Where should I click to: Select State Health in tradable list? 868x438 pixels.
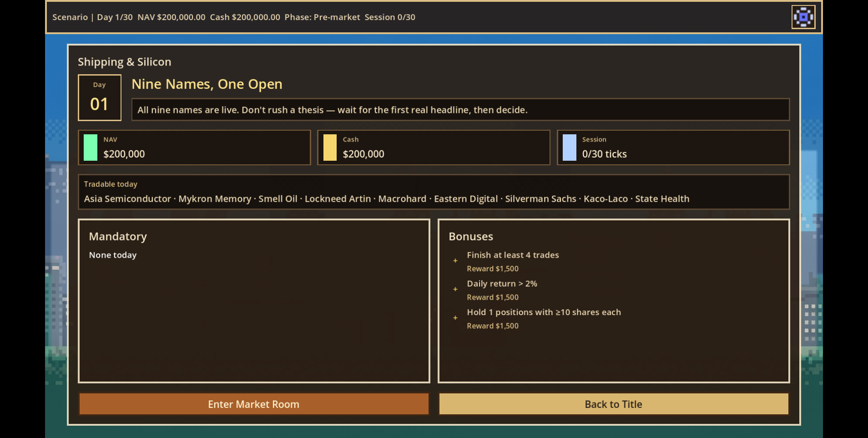point(662,199)
